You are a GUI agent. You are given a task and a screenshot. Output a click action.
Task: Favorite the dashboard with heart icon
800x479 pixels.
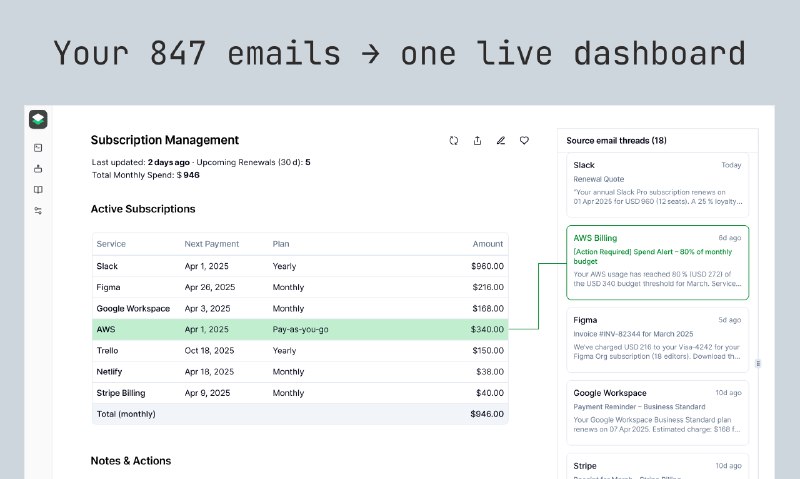coord(524,141)
